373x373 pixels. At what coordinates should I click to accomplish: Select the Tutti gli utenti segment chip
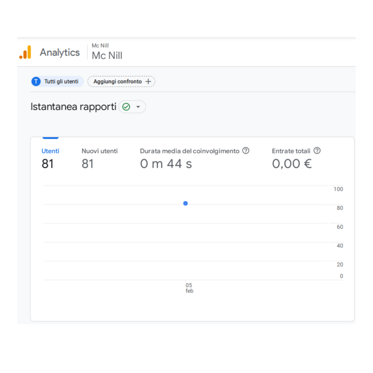57,81
